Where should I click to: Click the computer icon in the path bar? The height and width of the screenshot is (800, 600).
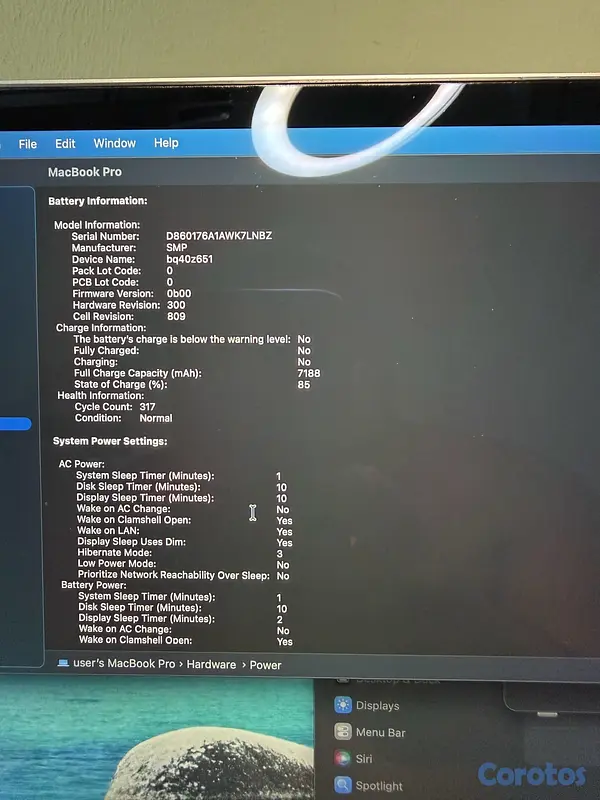[x=63, y=663]
